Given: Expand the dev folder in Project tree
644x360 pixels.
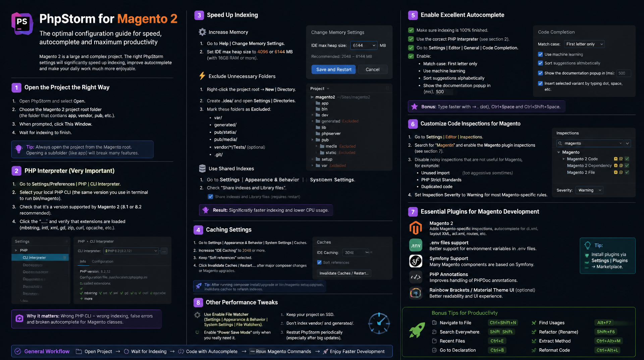Looking at the screenshot, I should point(312,115).
